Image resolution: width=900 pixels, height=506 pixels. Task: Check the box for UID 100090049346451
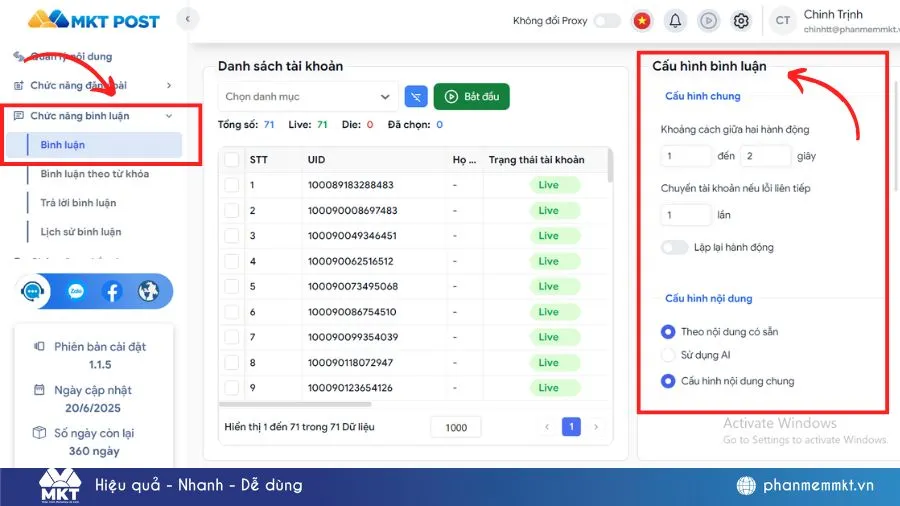232,236
